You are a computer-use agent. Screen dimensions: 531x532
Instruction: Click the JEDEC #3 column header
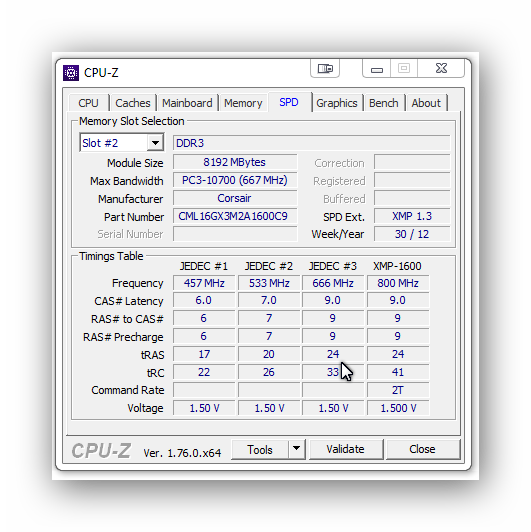tap(333, 266)
